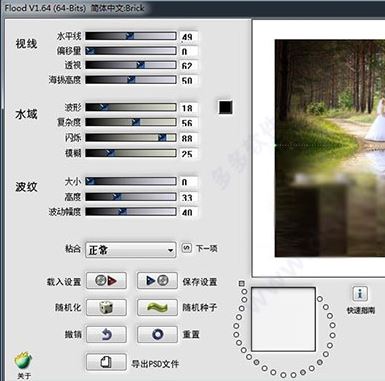Click the 偏移量 offset slider
The height and width of the screenshot is (381, 385).
point(131,51)
